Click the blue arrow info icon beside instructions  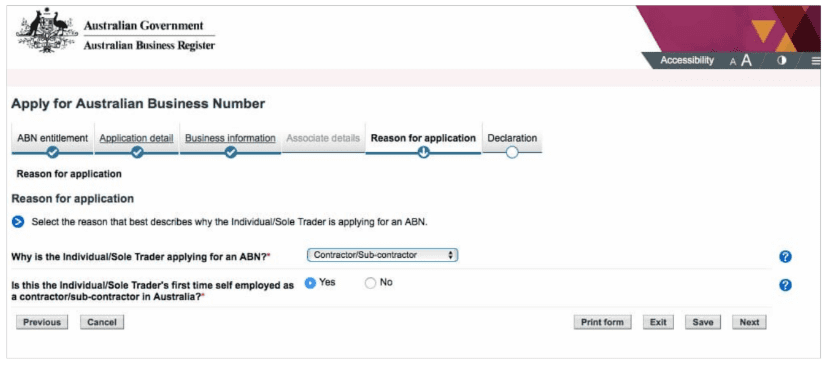18,222
